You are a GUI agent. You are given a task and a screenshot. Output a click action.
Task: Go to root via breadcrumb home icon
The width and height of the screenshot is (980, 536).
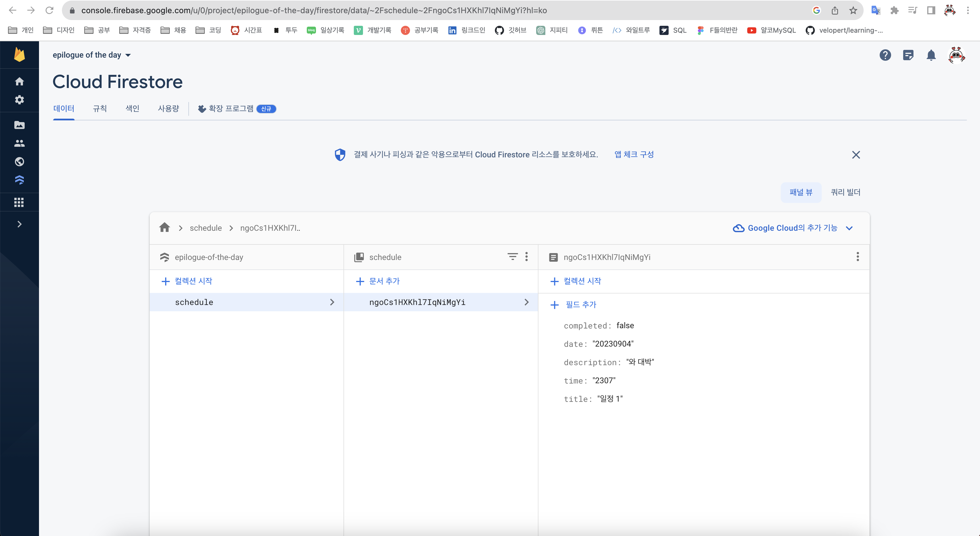point(164,228)
